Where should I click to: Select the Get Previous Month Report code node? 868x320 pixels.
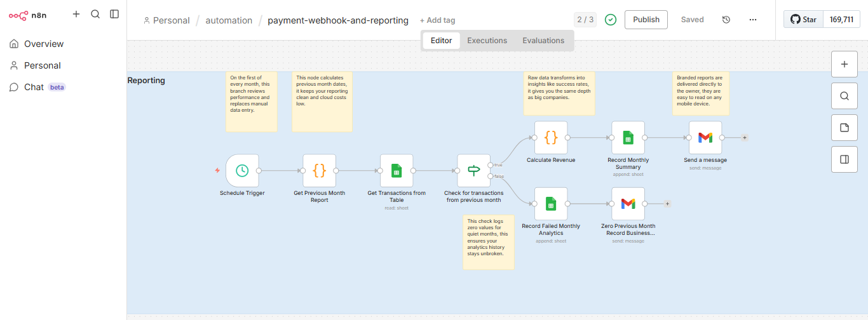click(x=319, y=171)
